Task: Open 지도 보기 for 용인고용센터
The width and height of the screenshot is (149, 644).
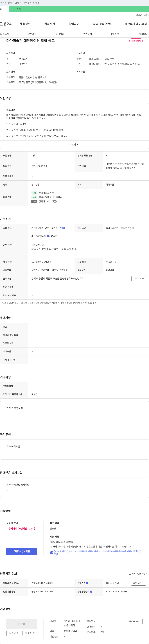Action: coord(138,583)
